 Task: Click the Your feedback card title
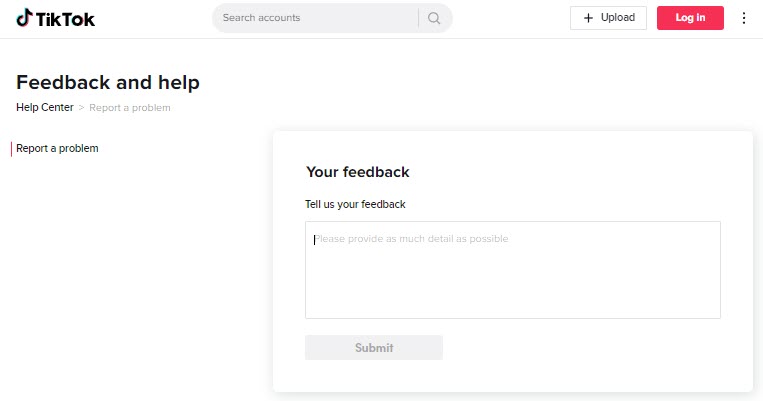pos(358,172)
